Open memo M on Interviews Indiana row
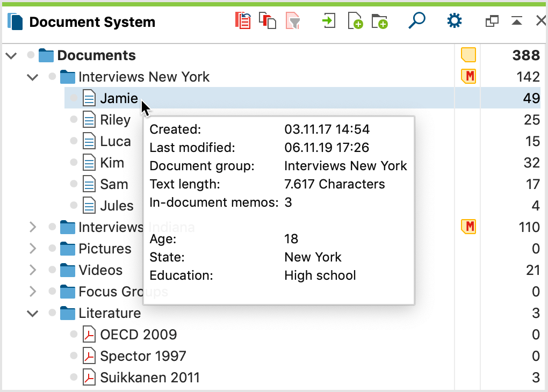548x392 pixels. point(468,227)
